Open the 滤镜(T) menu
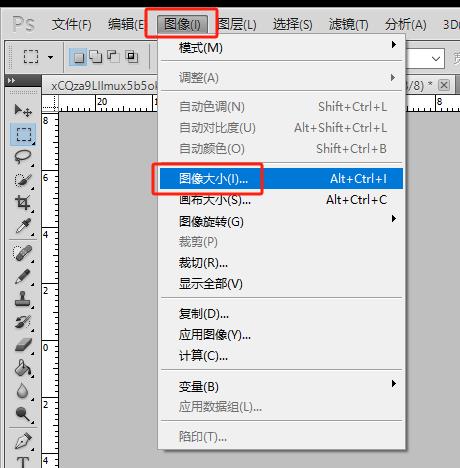 coord(348,25)
